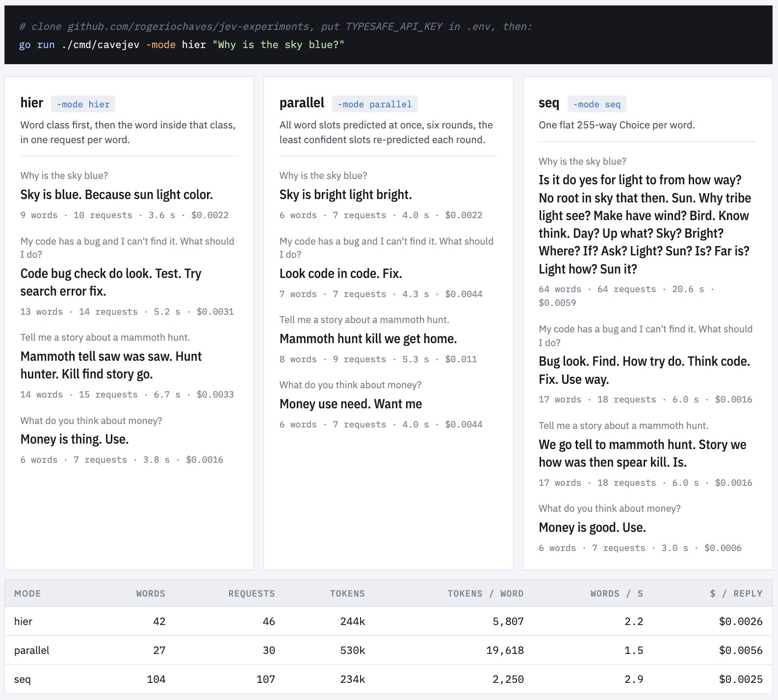Click 'Mammoth hunt kill we get home.' reply

368,339
